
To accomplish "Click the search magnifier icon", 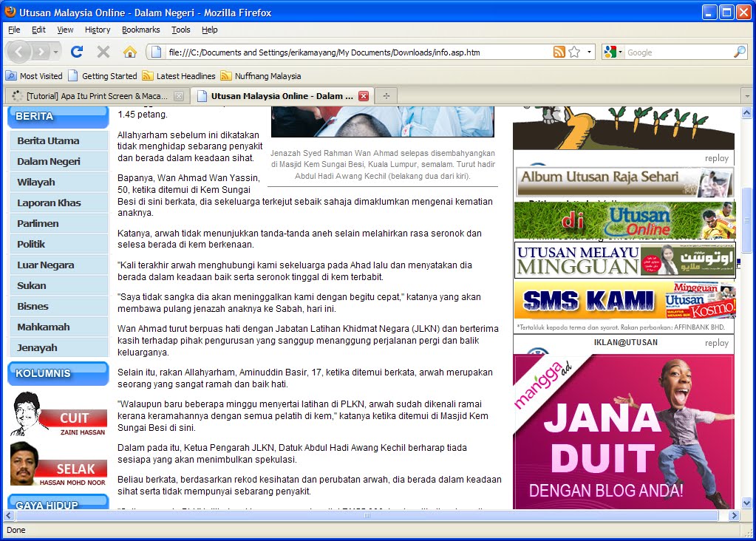I will point(740,52).
